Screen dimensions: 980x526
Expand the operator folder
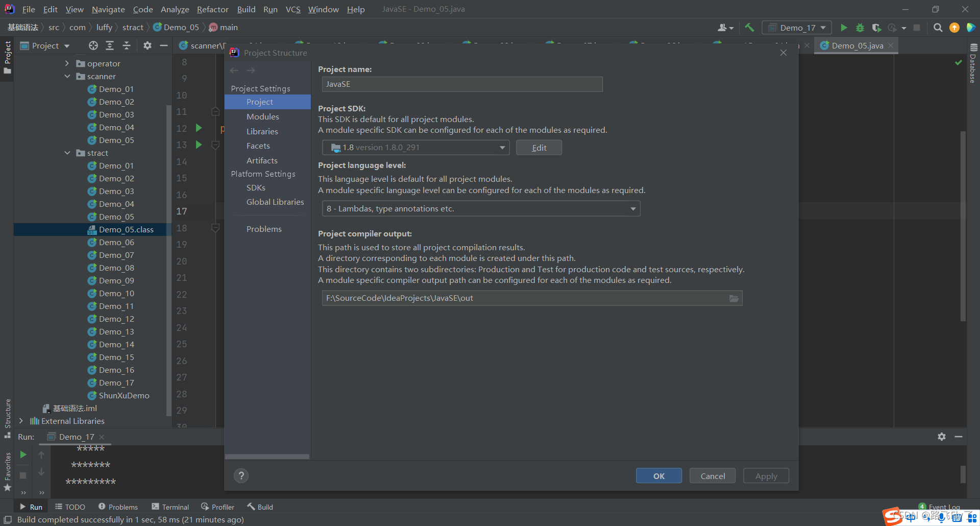pyautogui.click(x=67, y=63)
